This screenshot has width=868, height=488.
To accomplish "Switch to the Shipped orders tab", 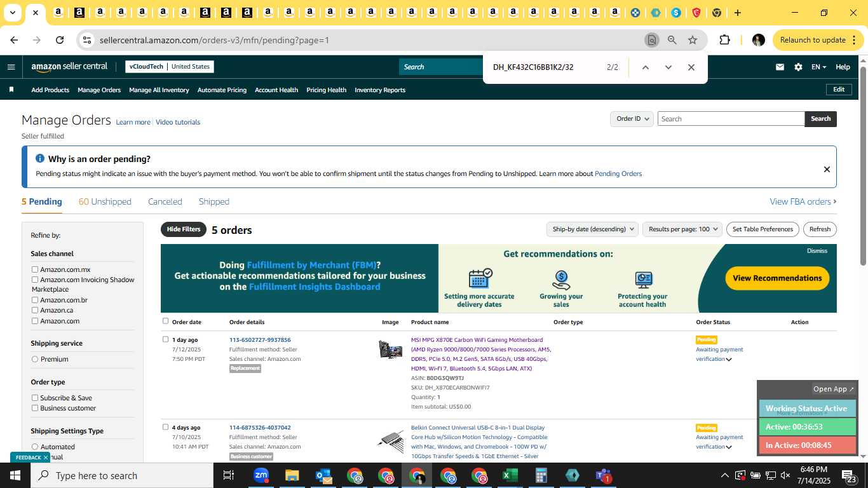I will [x=214, y=201].
